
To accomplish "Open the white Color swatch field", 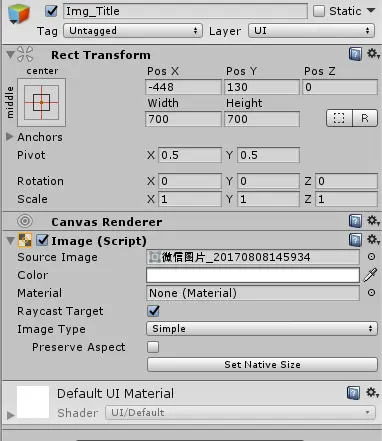I will [253, 275].
